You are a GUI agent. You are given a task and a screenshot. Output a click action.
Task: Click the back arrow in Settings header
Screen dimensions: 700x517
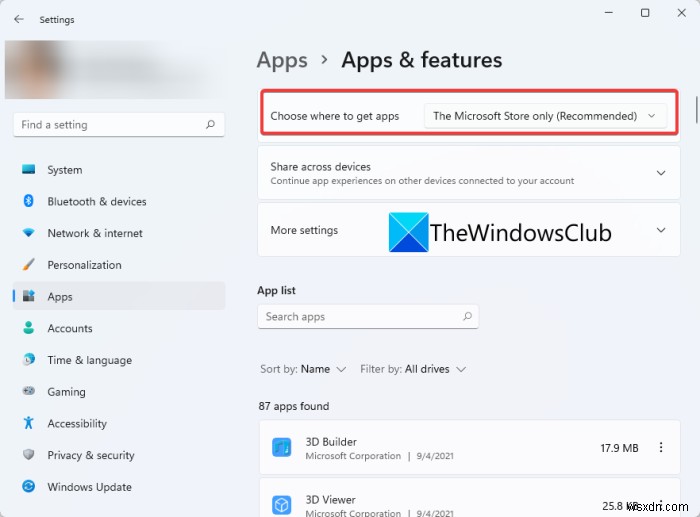19,19
